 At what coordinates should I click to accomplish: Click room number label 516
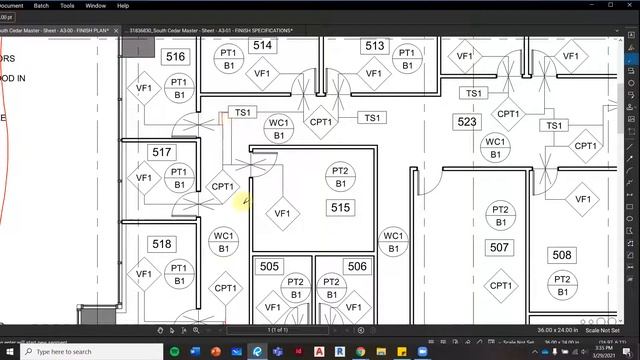(x=176, y=57)
